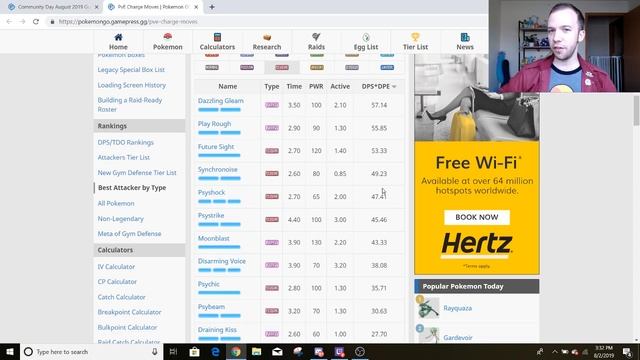Sort table by Time column
640x360 pixels.
[x=294, y=86]
